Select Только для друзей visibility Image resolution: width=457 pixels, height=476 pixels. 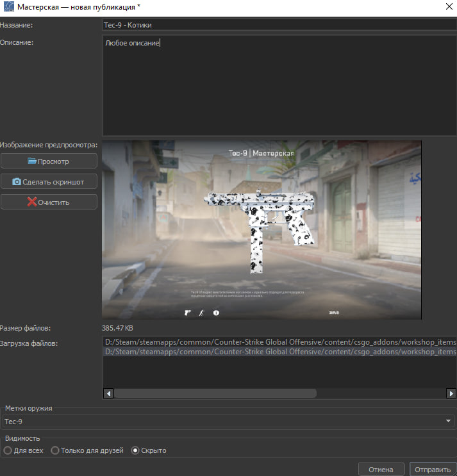[56, 450]
